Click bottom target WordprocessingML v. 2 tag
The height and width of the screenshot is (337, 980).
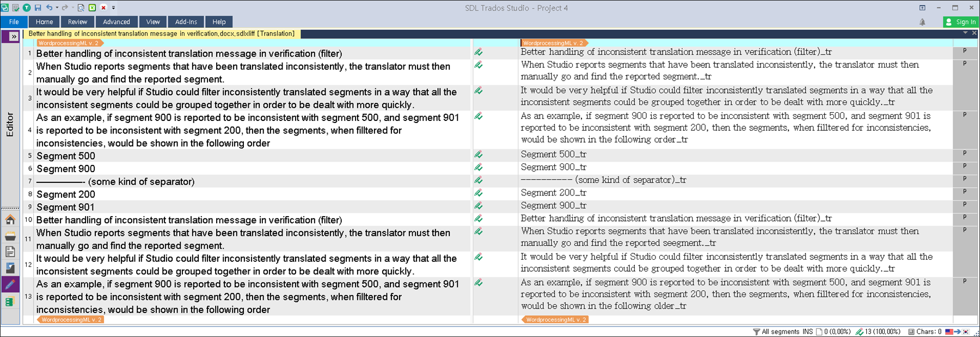pyautogui.click(x=554, y=320)
